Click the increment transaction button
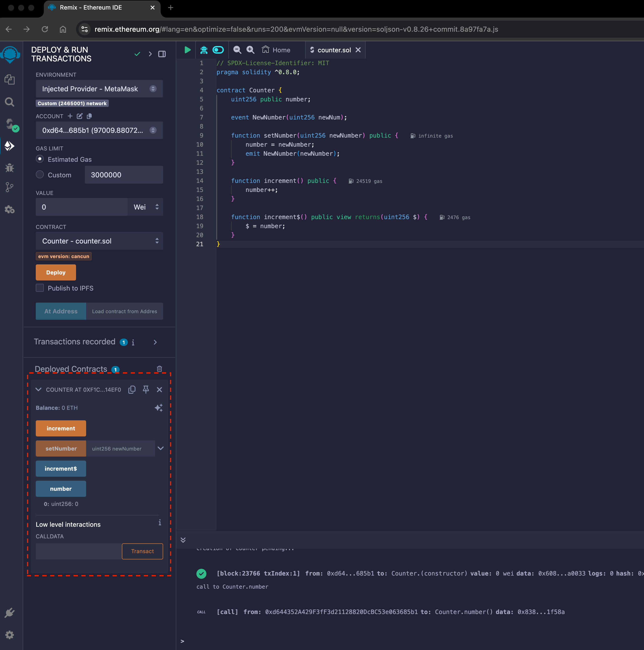644x650 pixels. coord(61,428)
